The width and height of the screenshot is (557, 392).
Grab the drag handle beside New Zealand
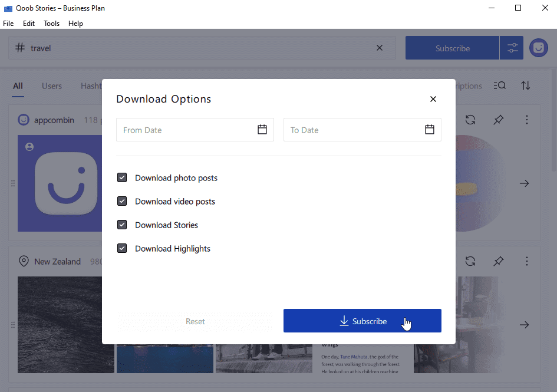[x=13, y=325]
